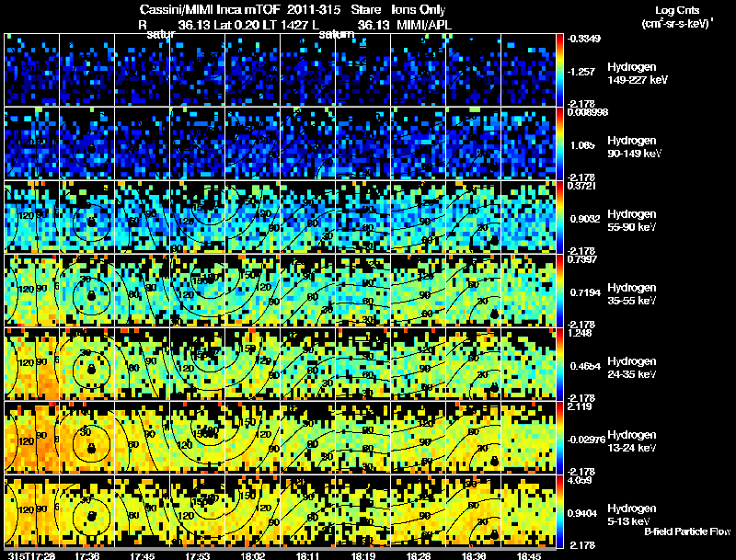Open the 17:53 panel in Hydrogen 35-55 keV row
This screenshot has height=560, width=736.
(198, 291)
